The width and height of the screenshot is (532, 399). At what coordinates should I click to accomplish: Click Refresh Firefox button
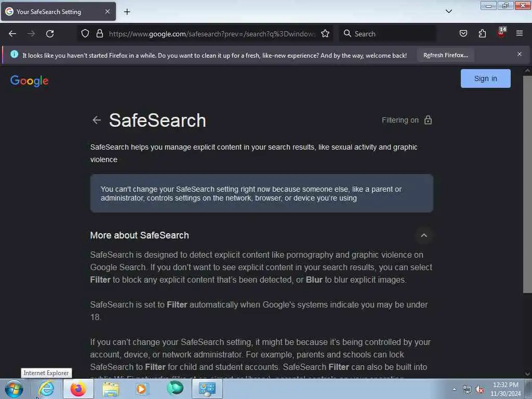point(445,55)
